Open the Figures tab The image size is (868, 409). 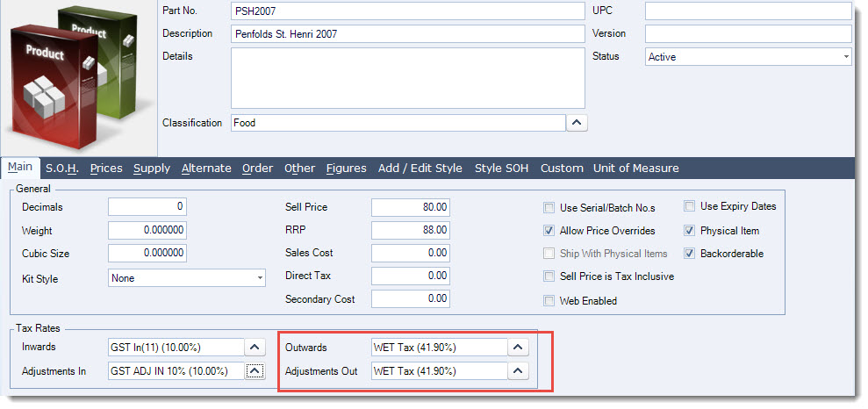(x=346, y=169)
